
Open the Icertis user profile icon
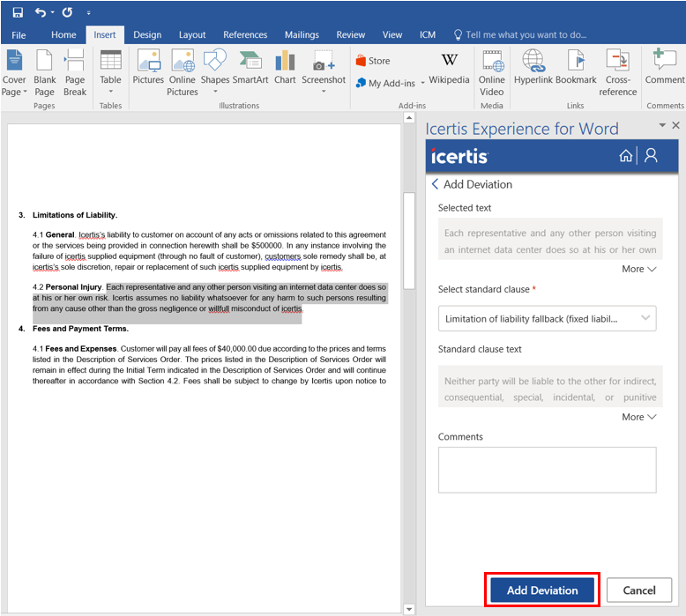[x=651, y=156]
